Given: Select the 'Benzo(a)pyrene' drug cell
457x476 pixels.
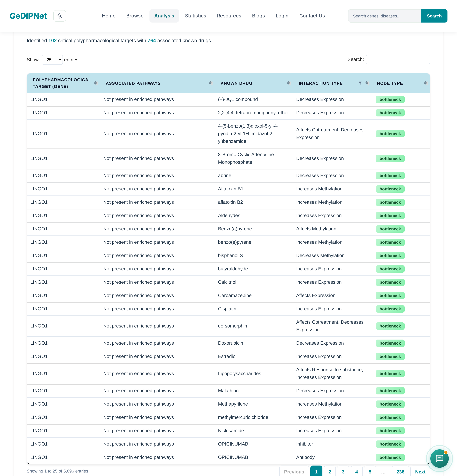Looking at the screenshot, I should click(x=235, y=229).
